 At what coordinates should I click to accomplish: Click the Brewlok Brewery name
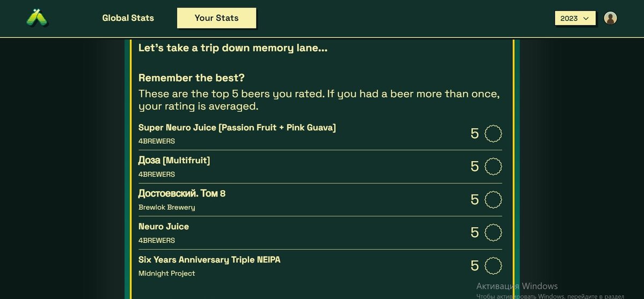pyautogui.click(x=167, y=207)
